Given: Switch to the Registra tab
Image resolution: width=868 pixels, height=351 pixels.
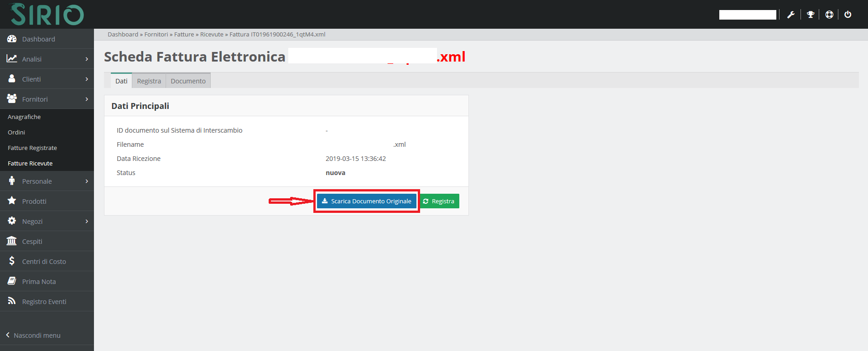Looking at the screenshot, I should point(149,81).
